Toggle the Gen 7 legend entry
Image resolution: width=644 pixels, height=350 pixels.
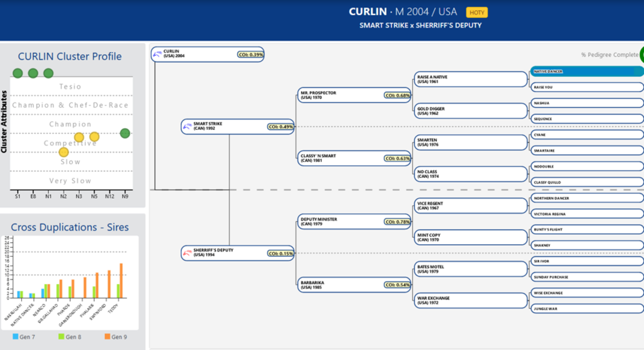point(21,337)
